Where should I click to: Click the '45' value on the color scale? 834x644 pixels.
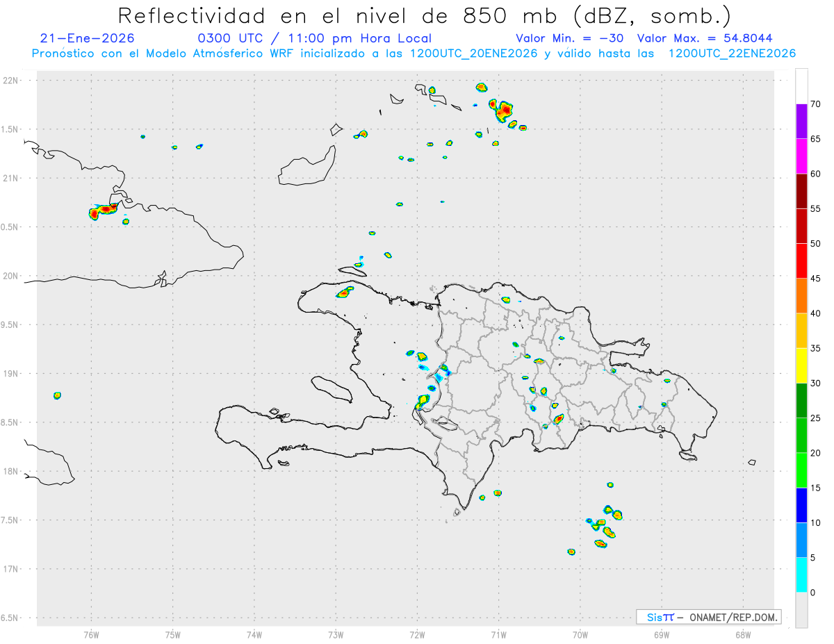816,279
